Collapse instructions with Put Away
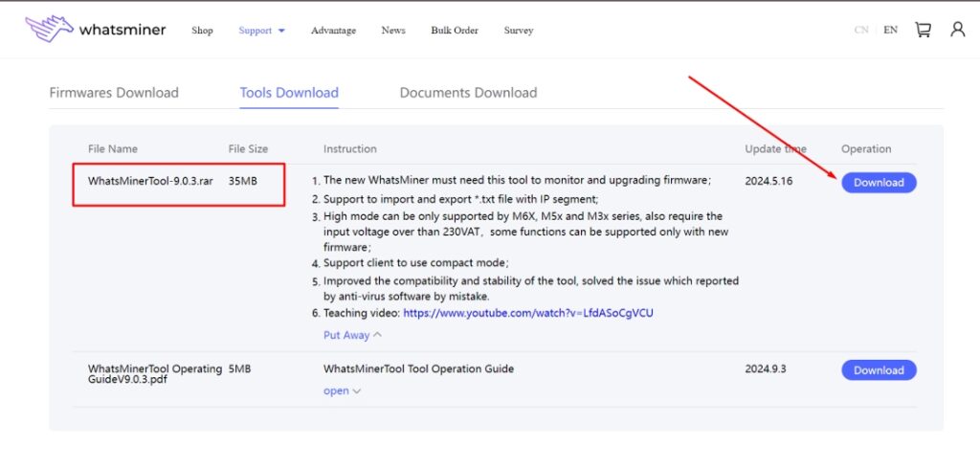 point(352,335)
